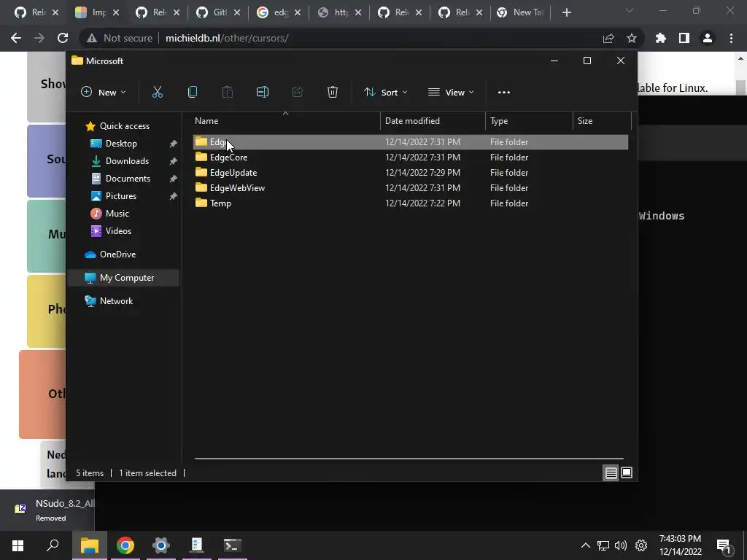Click the volume speaker tray icon
Screen dimensions: 747x560
click(621, 545)
